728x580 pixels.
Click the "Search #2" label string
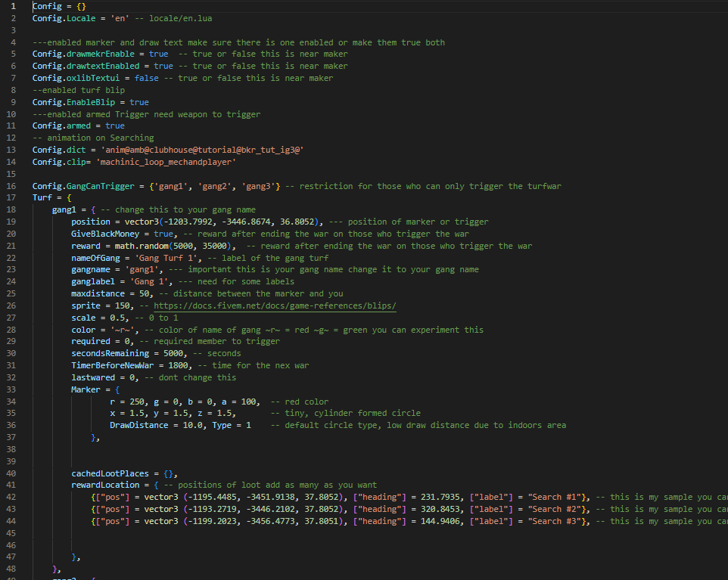555,510
